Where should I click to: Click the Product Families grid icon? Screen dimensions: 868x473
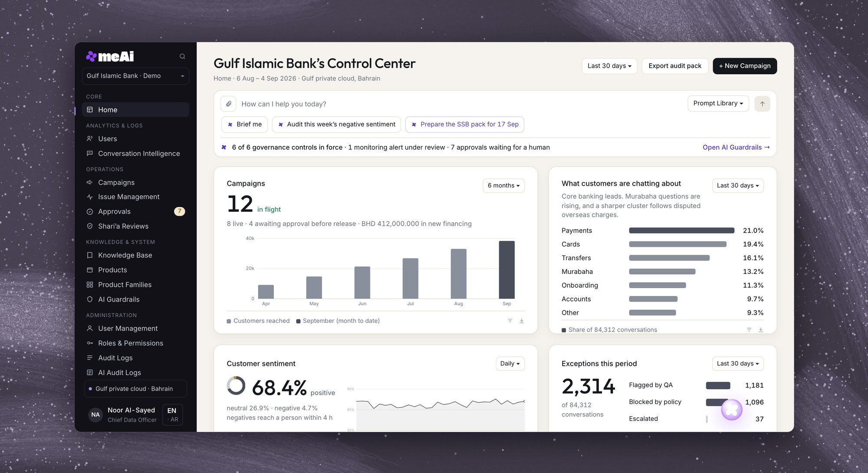[90, 285]
